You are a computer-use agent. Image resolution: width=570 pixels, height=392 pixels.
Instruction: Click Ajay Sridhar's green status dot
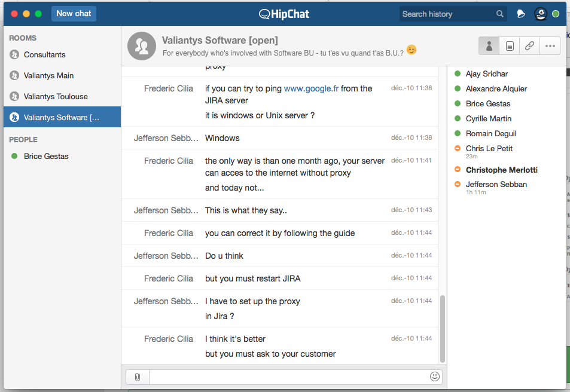[458, 73]
